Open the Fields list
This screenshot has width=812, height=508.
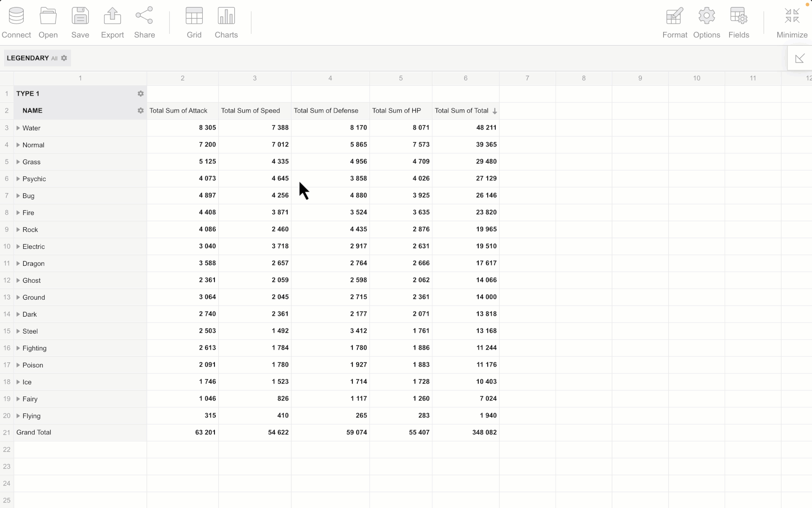point(739,23)
